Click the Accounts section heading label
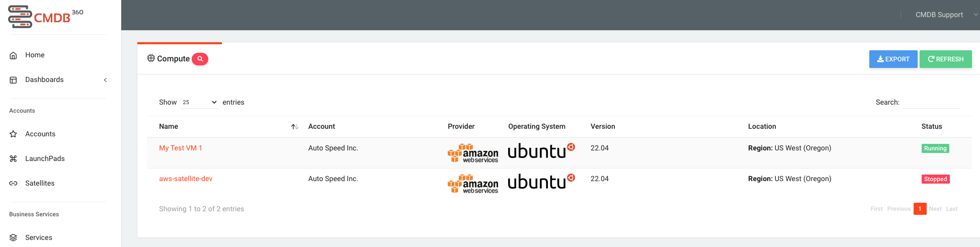Image resolution: width=980 pixels, height=247 pixels. click(22, 111)
